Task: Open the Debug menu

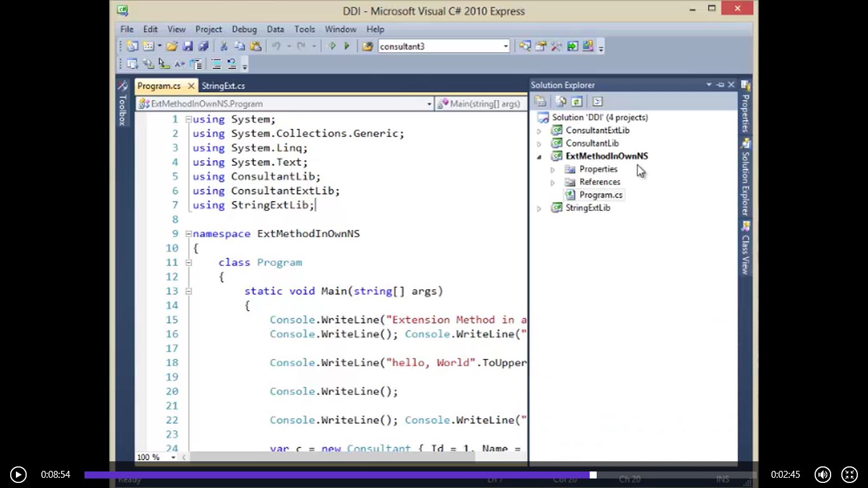Action: [x=244, y=29]
